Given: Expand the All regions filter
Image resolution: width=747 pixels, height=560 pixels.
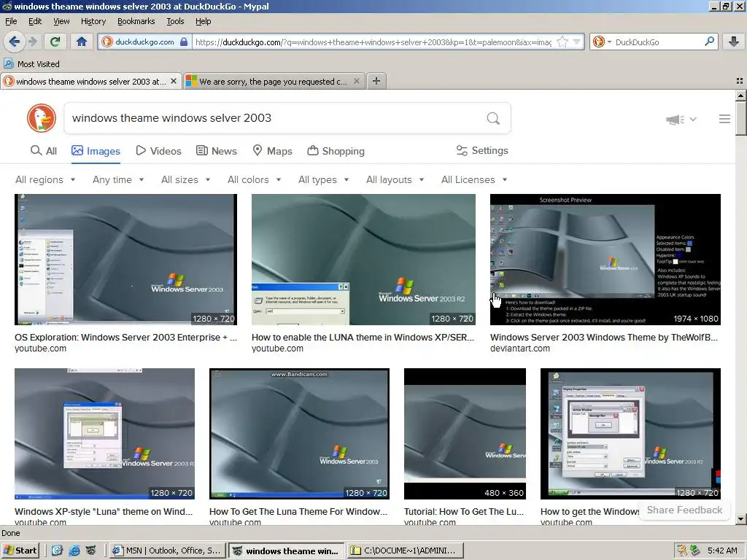Looking at the screenshot, I should click(45, 179).
